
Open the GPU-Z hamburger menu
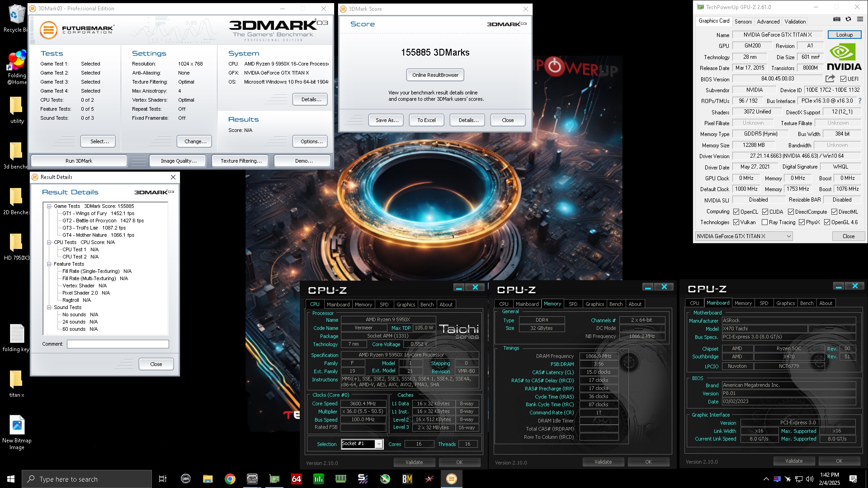click(x=860, y=19)
